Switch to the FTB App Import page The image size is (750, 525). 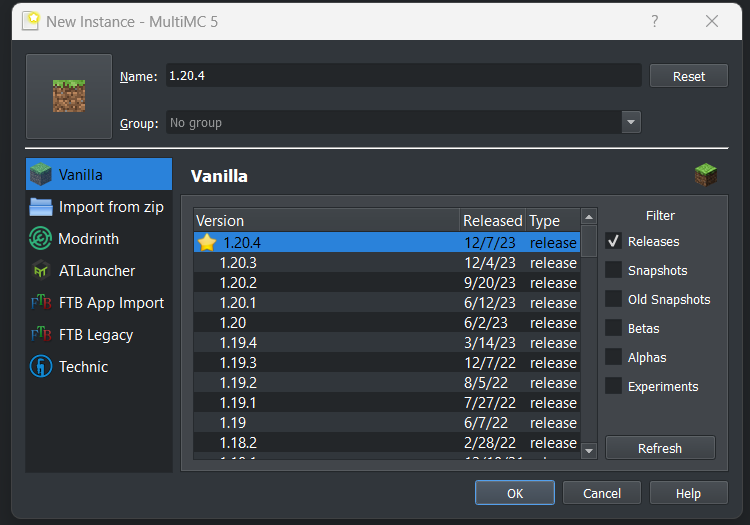[x=99, y=303]
